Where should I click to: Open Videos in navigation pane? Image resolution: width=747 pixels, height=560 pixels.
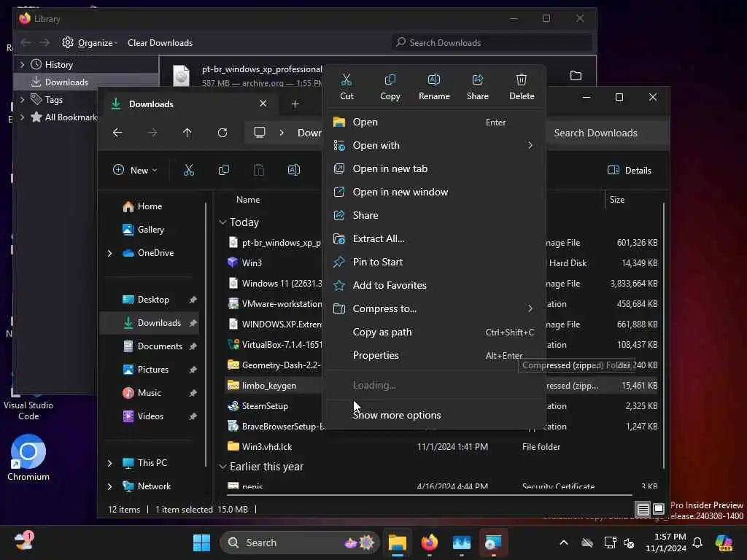(x=150, y=416)
